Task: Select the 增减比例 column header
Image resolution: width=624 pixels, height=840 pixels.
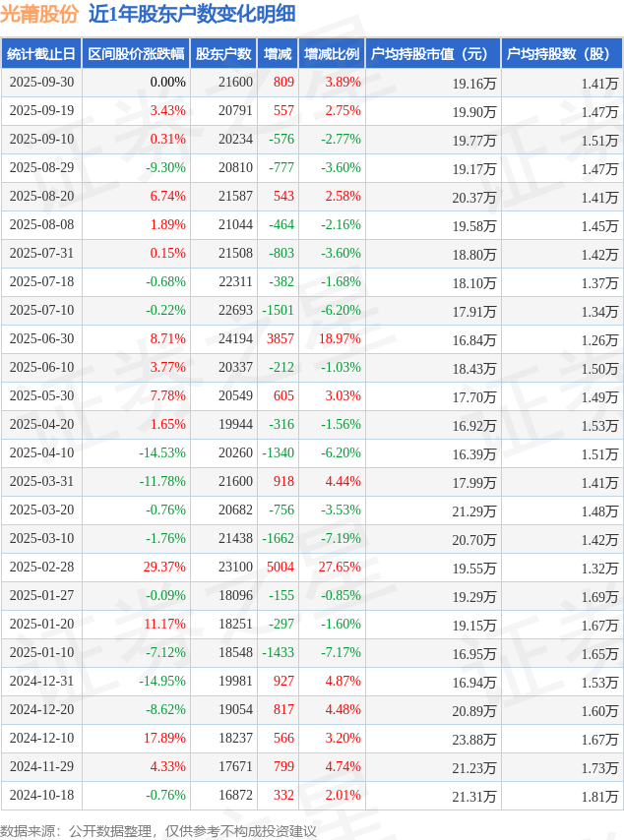Action: coord(332,54)
